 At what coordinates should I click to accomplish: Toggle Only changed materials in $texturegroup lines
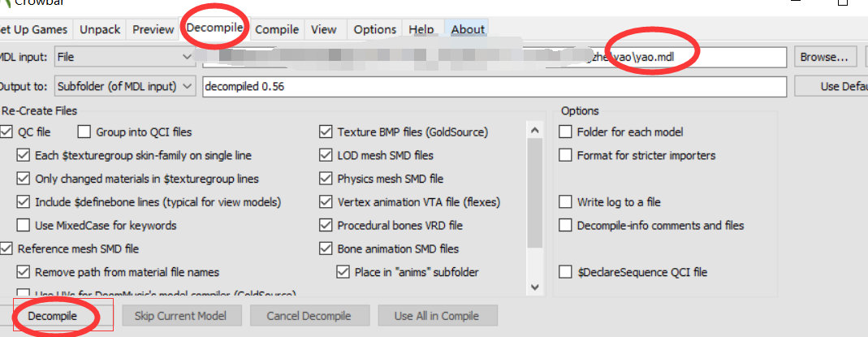[24, 179]
